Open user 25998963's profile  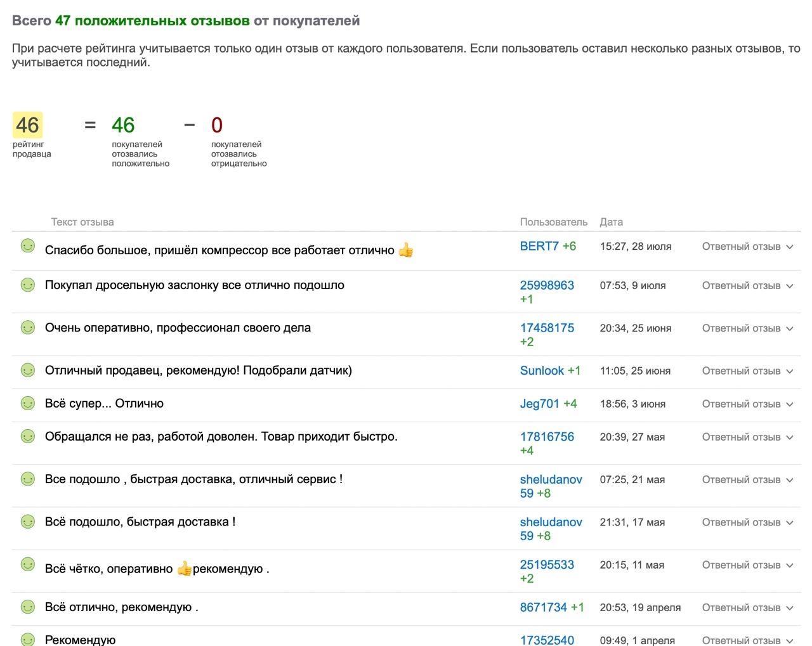tap(547, 285)
